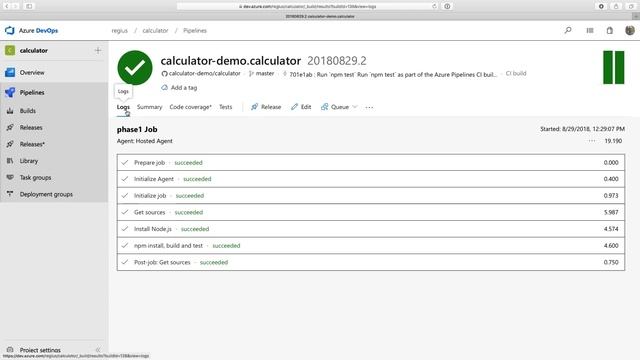This screenshot has width=640, height=360.
Task: Open the Prepare job log row
Action: (x=371, y=162)
